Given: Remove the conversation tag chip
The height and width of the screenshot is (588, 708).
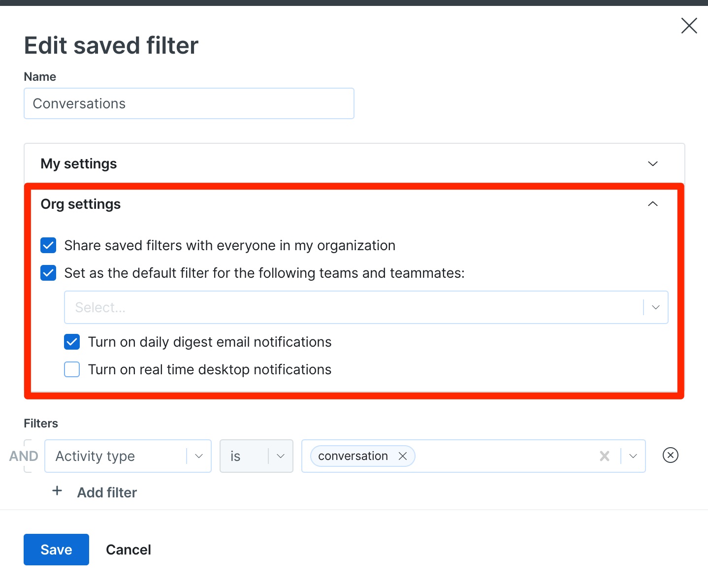Looking at the screenshot, I should [x=403, y=456].
